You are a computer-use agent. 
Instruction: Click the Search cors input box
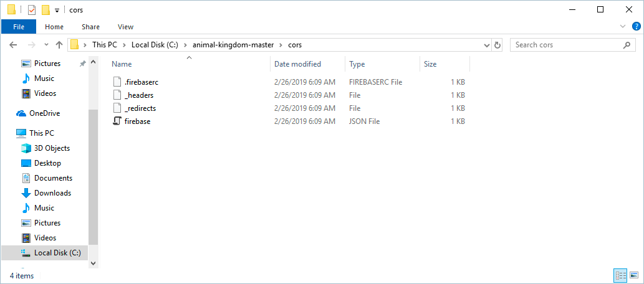pos(564,45)
